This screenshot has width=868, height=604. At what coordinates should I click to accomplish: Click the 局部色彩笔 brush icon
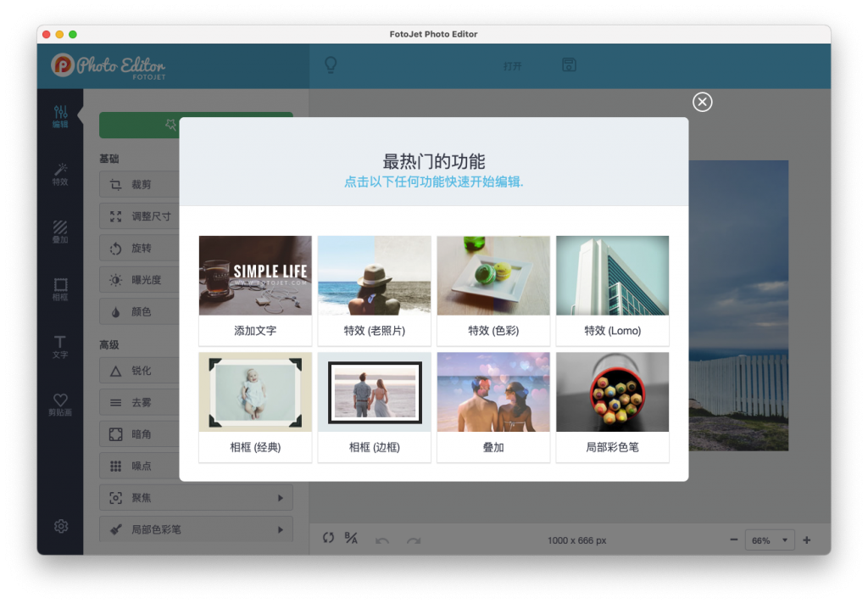click(x=115, y=529)
